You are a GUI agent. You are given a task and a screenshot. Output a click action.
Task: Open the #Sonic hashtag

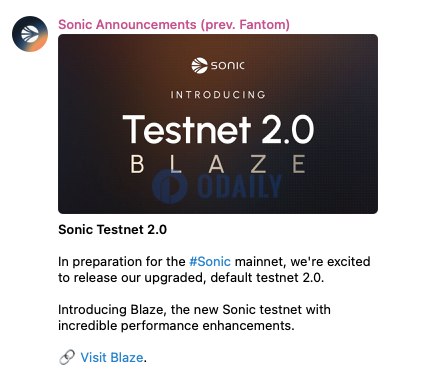210,262
